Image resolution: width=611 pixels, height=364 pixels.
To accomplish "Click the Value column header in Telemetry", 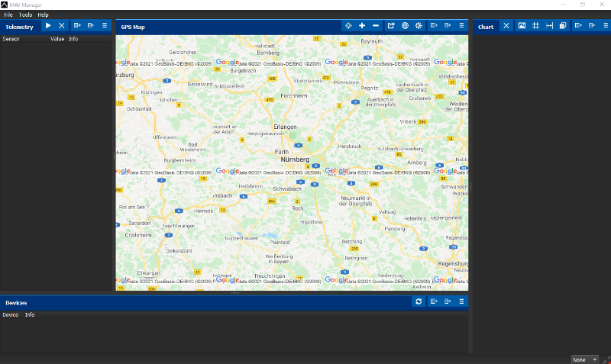I will click(57, 39).
